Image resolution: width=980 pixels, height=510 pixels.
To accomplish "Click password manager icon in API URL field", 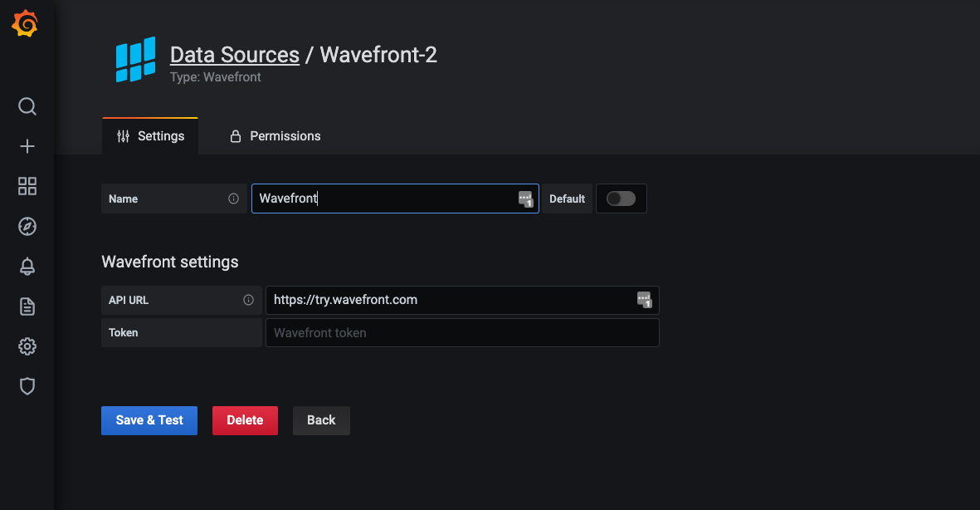I will click(645, 300).
